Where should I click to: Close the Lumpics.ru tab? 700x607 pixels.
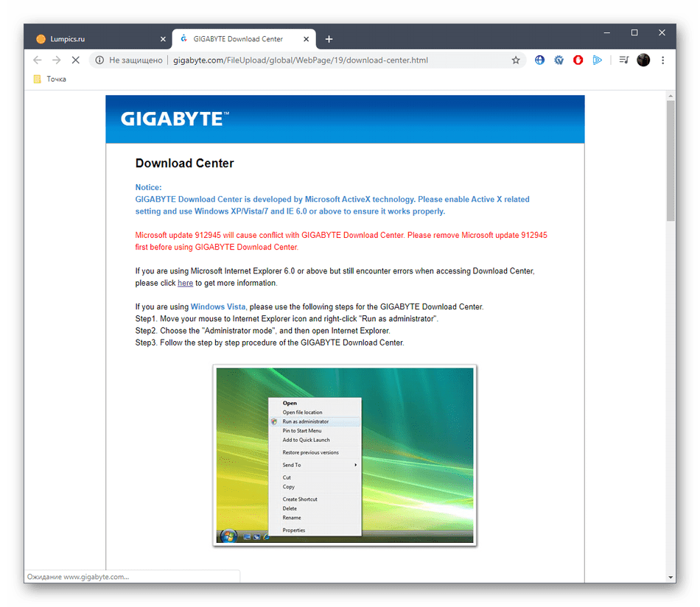(x=163, y=39)
